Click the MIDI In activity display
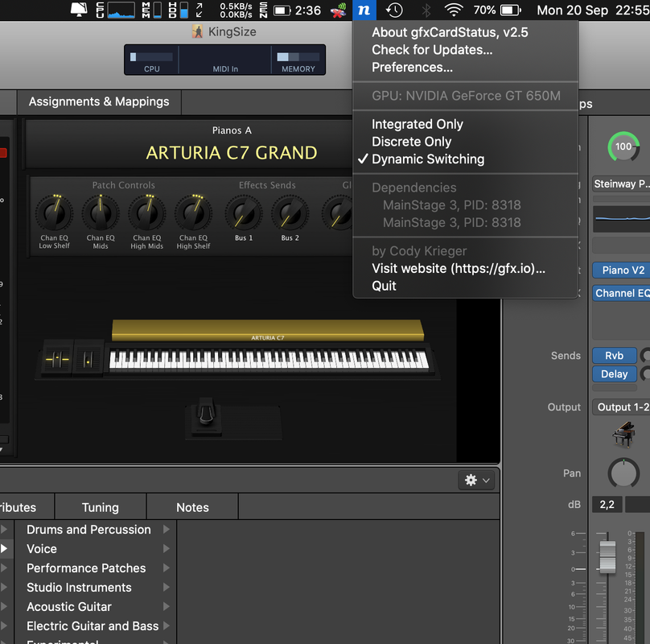Viewport: 650px width, 644px height. click(x=225, y=60)
